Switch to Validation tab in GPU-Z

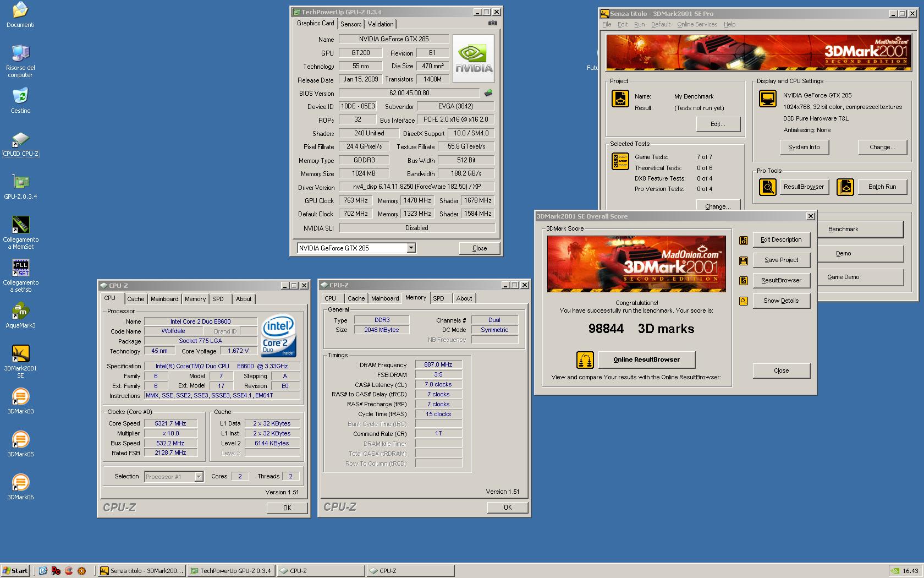(x=381, y=24)
